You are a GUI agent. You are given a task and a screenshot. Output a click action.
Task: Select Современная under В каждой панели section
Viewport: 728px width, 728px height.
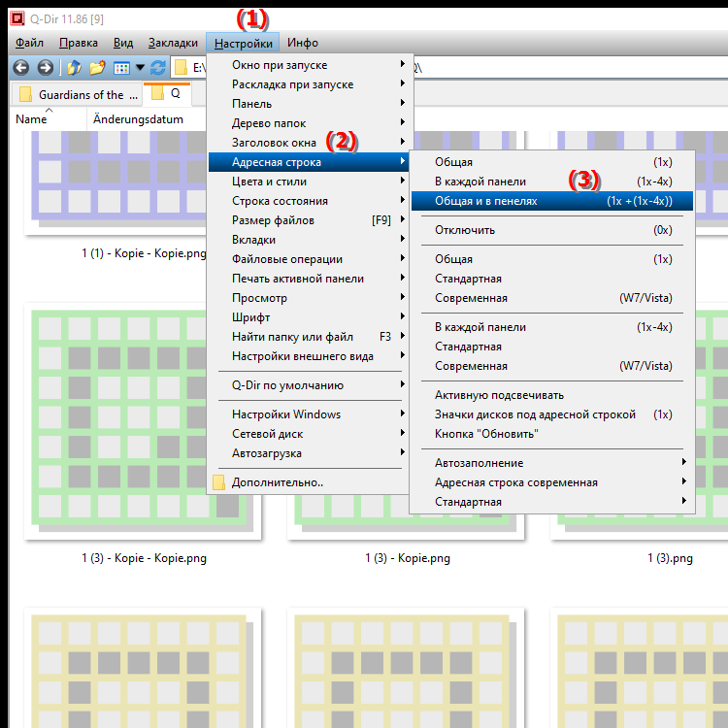click(552, 366)
